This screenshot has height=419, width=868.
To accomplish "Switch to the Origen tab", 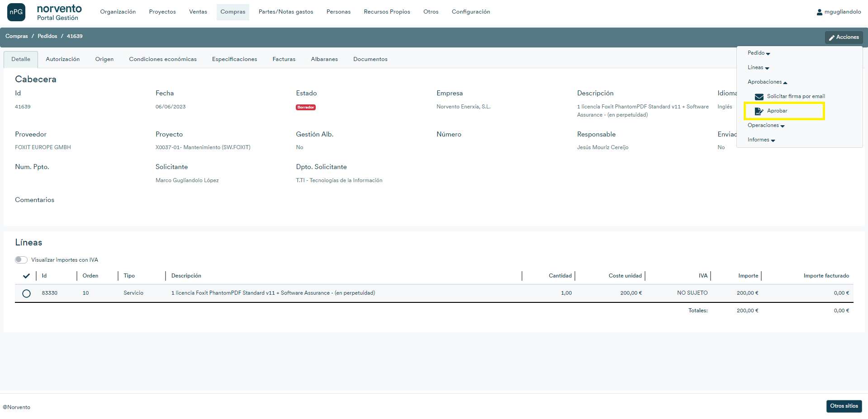I will tap(104, 59).
